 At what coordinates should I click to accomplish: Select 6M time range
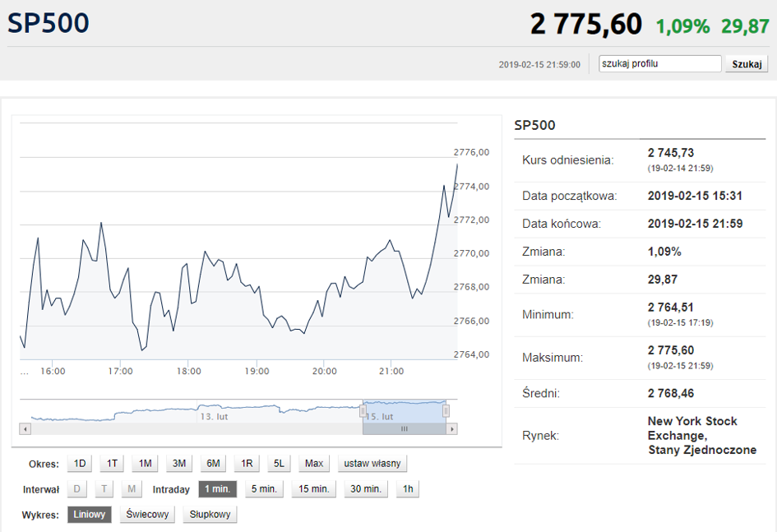click(x=213, y=464)
